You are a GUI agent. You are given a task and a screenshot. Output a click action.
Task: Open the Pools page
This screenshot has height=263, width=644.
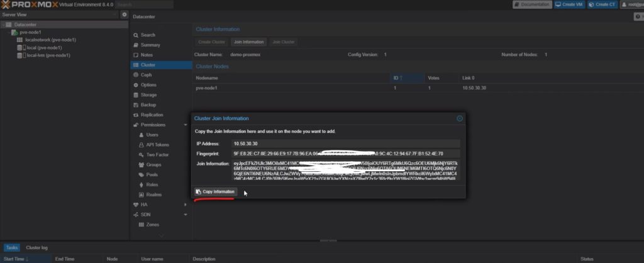click(x=152, y=175)
